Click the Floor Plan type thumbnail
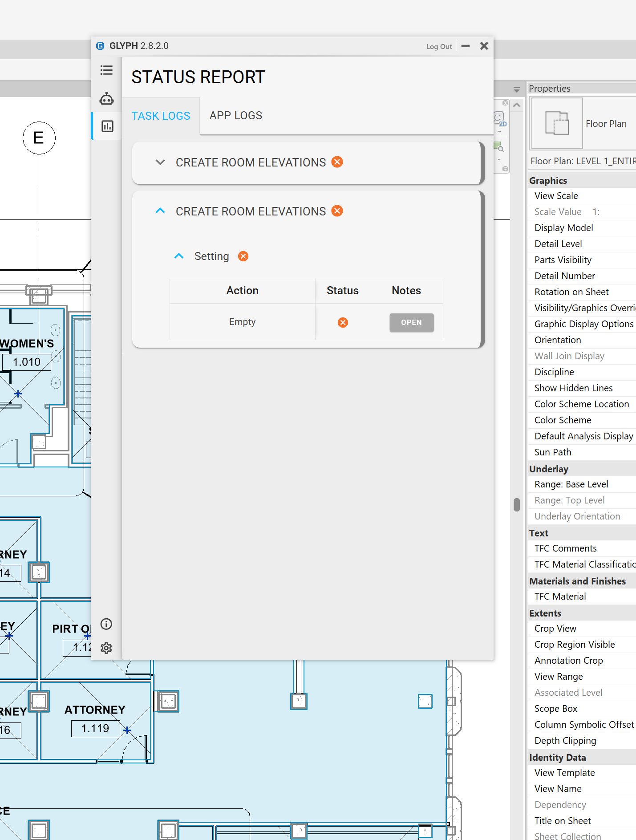 pyautogui.click(x=557, y=123)
